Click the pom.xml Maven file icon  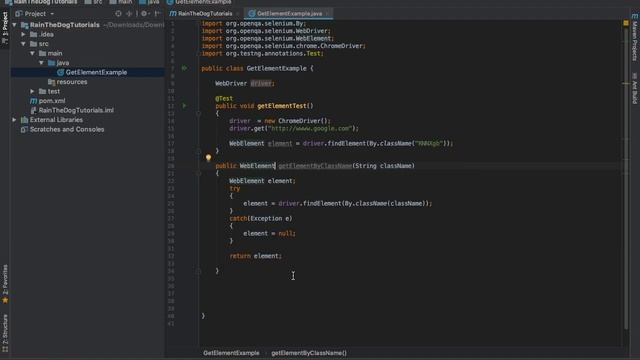coord(33,101)
